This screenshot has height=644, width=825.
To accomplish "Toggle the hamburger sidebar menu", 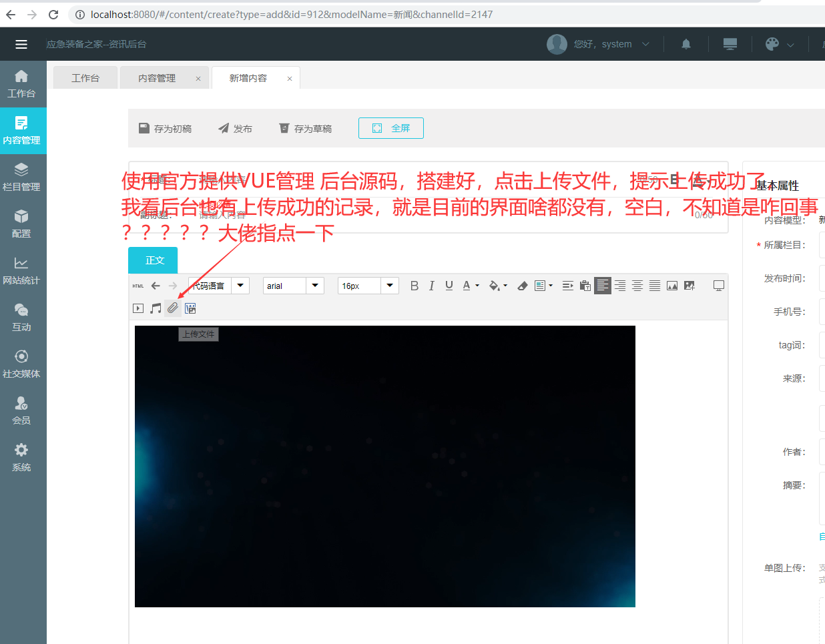I will pos(21,44).
